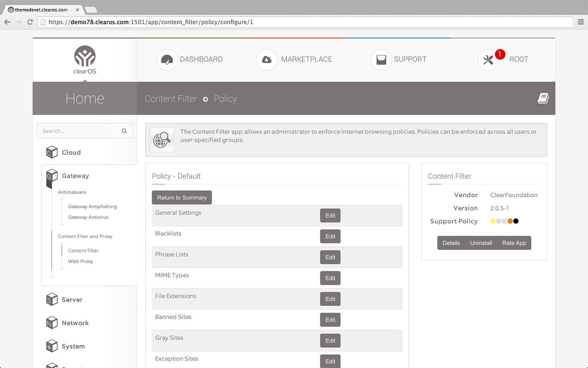Image resolution: width=588 pixels, height=368 pixels.
Task: Click the search magnifier icon
Action: [x=124, y=131]
